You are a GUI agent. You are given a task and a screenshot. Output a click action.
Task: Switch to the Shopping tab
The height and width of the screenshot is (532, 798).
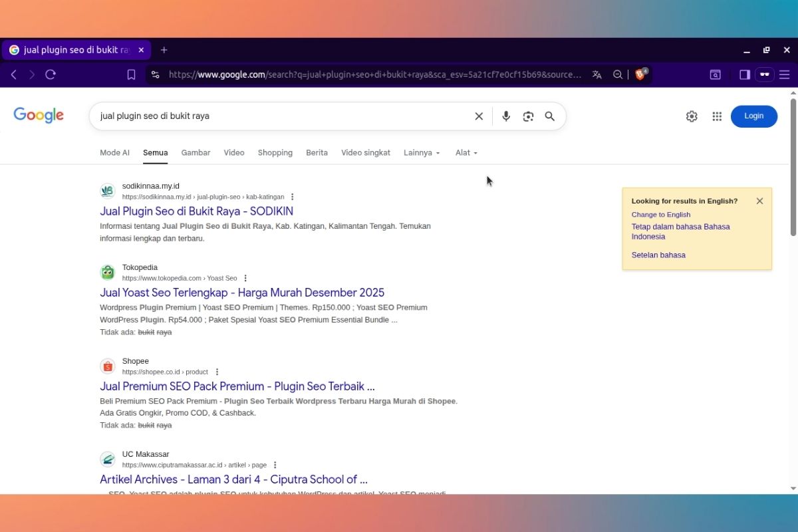[275, 152]
